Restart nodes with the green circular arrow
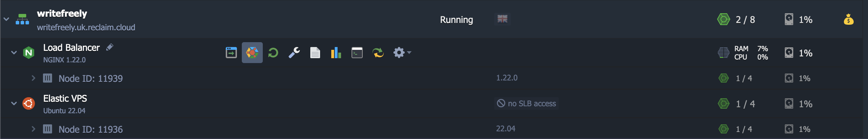The image size is (868, 139). (x=273, y=53)
